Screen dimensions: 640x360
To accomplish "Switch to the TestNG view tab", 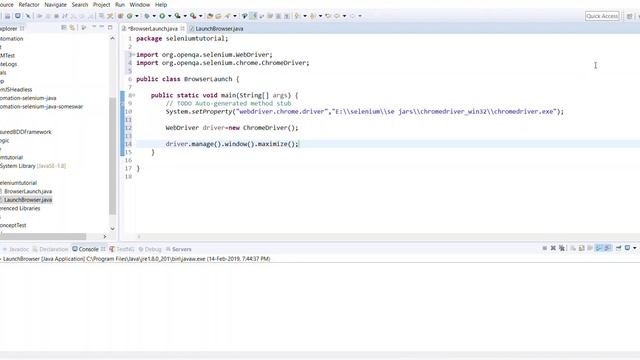I will (x=122, y=249).
